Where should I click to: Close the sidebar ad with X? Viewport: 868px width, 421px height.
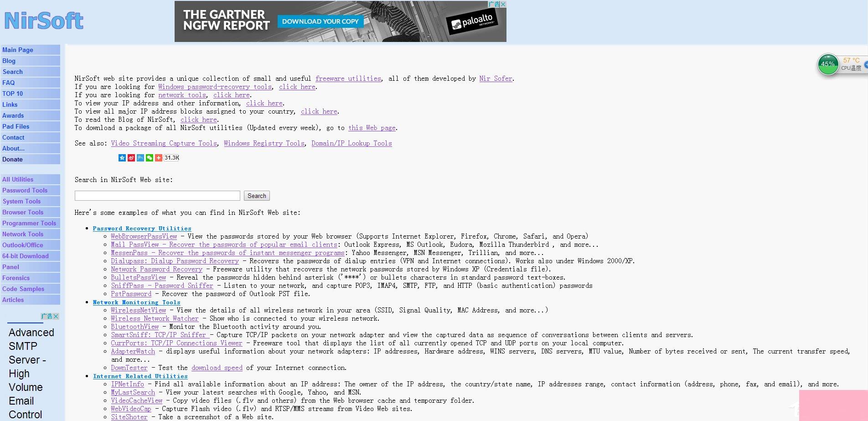[56, 316]
